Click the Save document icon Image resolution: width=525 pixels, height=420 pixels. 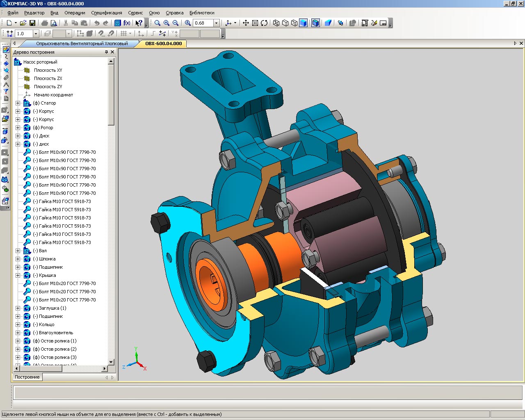32,23
